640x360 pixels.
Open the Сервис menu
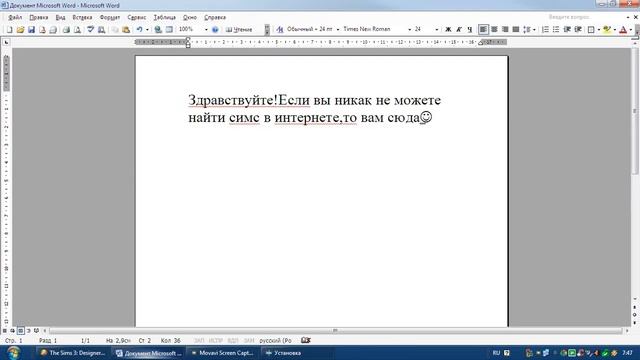click(137, 18)
